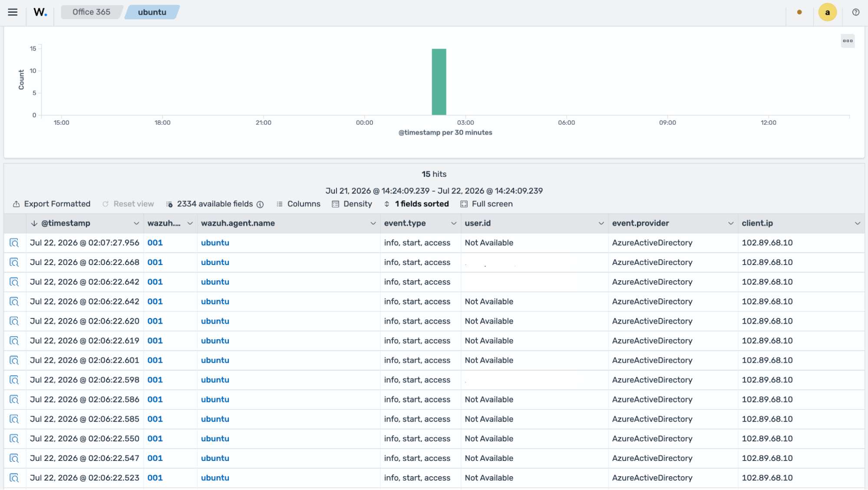Inspect document for 02:06:22.668 row
This screenshot has height=490, width=868.
point(14,262)
